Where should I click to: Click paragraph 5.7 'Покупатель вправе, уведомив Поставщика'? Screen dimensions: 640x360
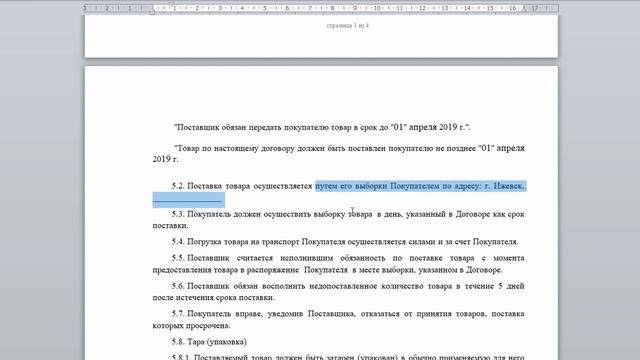pyautogui.click(x=338, y=320)
